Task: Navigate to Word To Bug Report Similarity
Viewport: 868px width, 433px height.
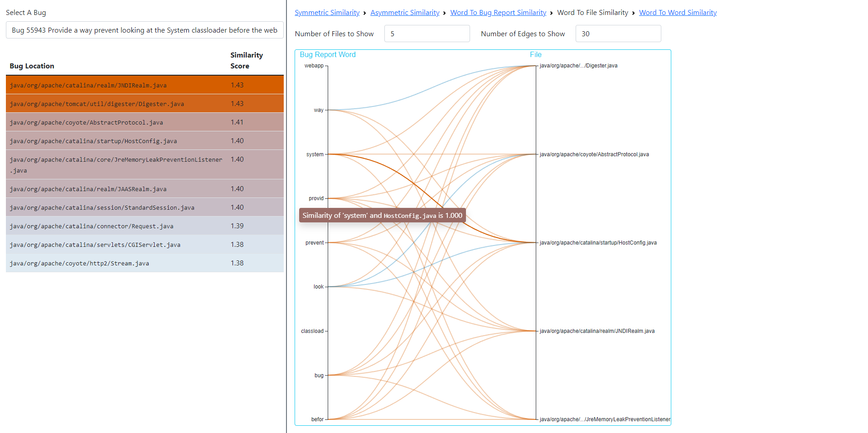Action: (x=498, y=13)
